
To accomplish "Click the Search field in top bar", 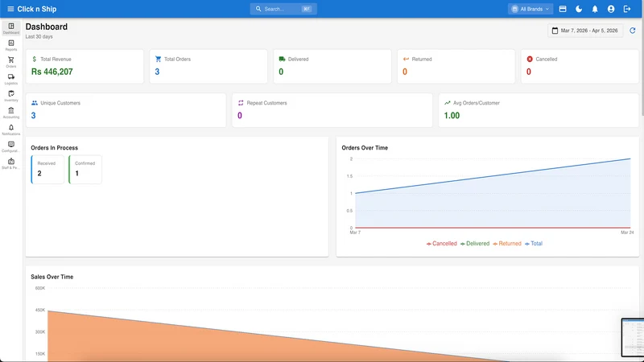I will coord(283,9).
